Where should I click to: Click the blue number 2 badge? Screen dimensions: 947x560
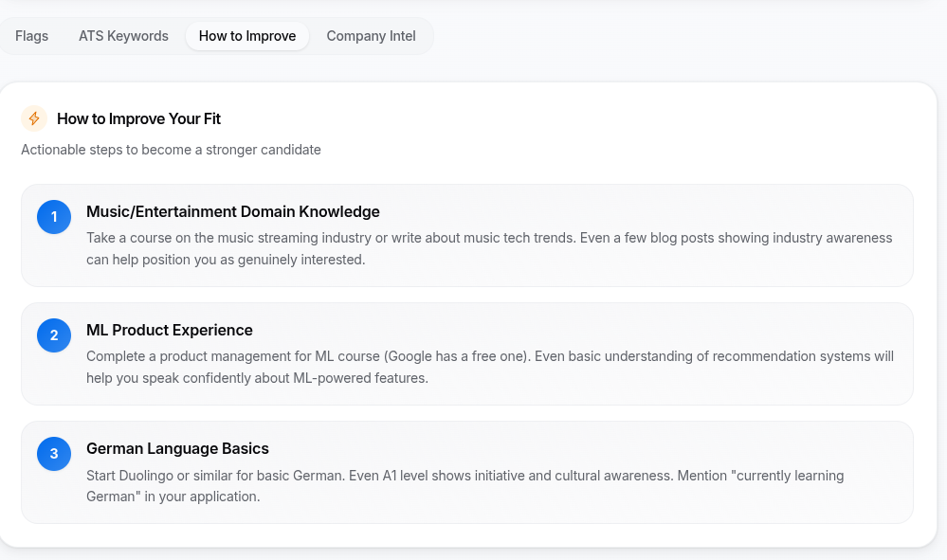click(54, 335)
